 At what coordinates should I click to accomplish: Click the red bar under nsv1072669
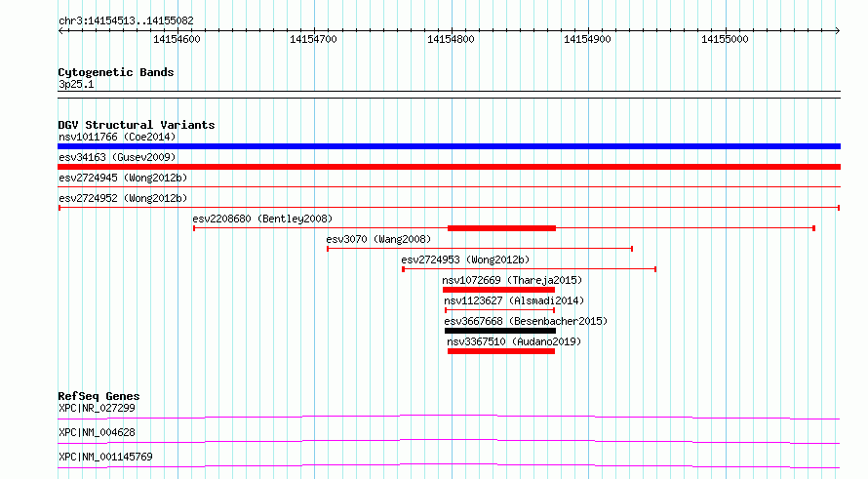tap(498, 290)
